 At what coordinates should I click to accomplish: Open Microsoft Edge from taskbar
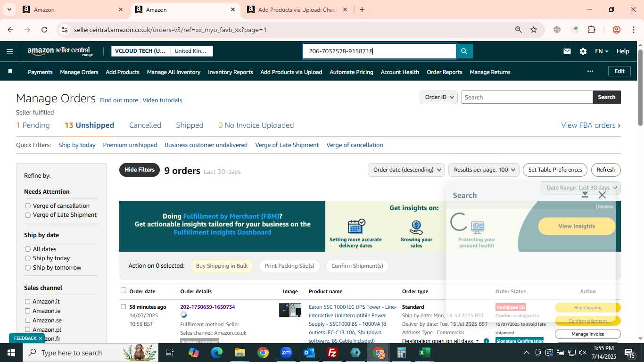[x=216, y=353]
